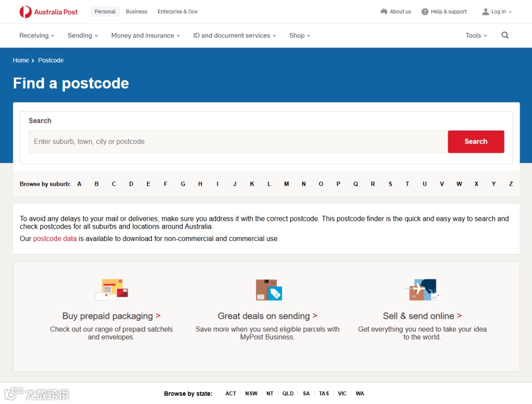Select the Personal tab
The image size is (532, 404).
(x=105, y=11)
